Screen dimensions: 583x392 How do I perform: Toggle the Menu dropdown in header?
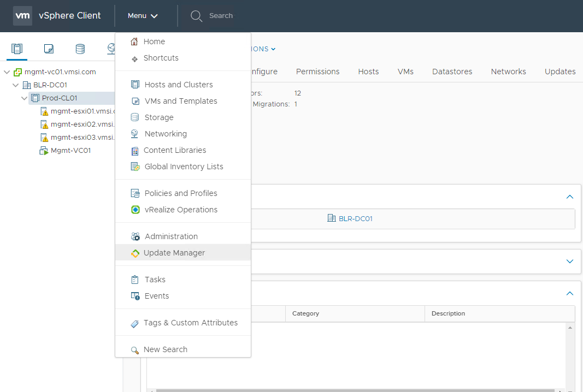[143, 16]
